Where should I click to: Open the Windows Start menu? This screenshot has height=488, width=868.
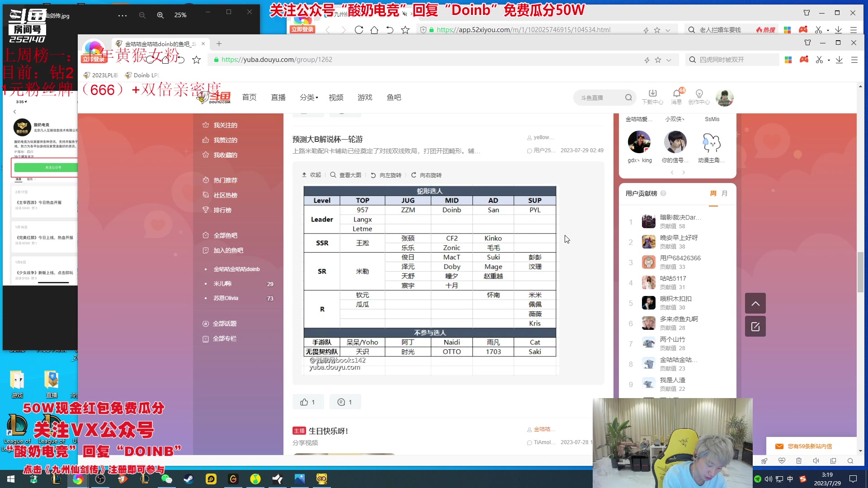[x=11, y=479]
